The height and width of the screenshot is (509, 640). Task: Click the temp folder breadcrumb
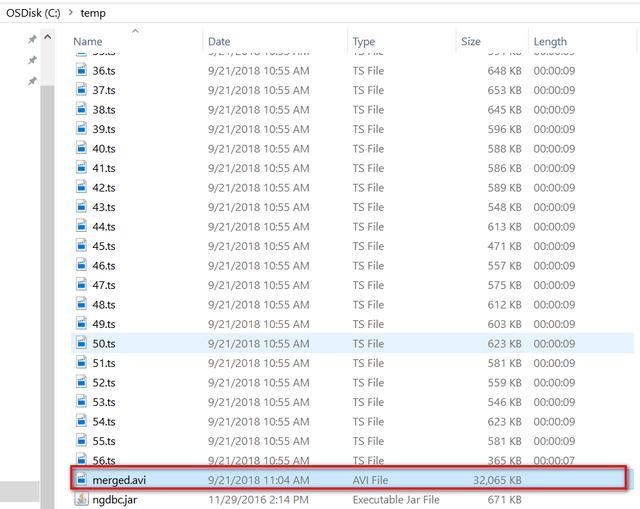click(x=93, y=13)
